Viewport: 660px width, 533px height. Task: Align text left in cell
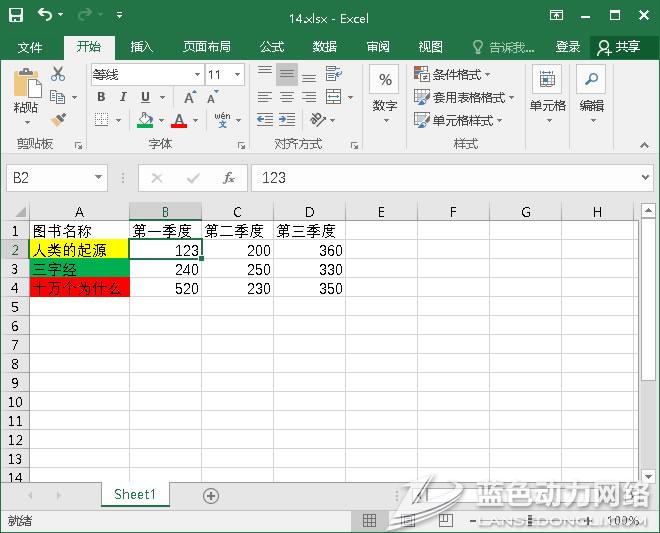point(265,97)
